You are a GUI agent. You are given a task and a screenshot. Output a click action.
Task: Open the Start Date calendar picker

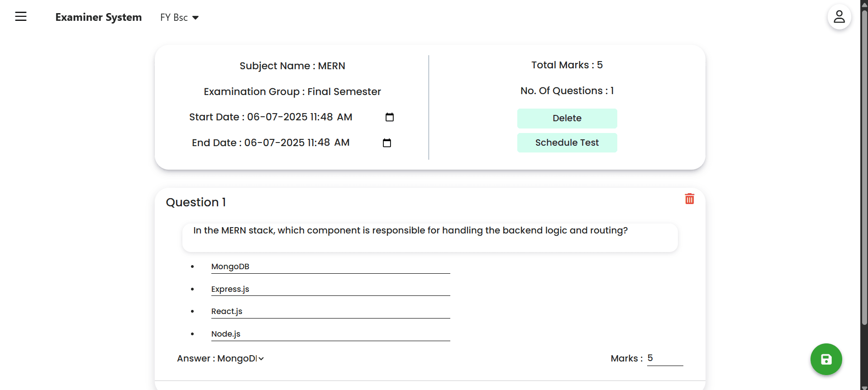click(389, 117)
